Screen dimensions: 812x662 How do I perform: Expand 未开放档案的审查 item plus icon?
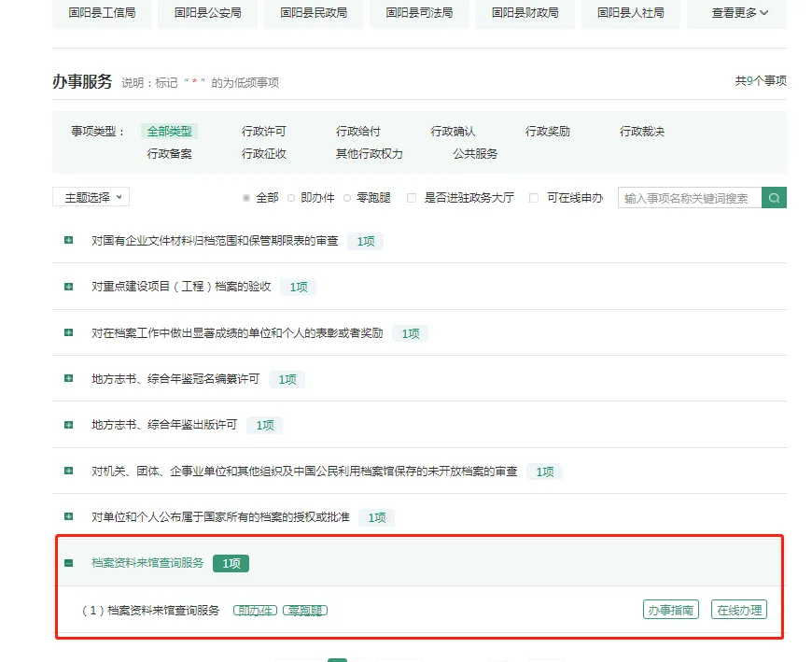(68, 471)
